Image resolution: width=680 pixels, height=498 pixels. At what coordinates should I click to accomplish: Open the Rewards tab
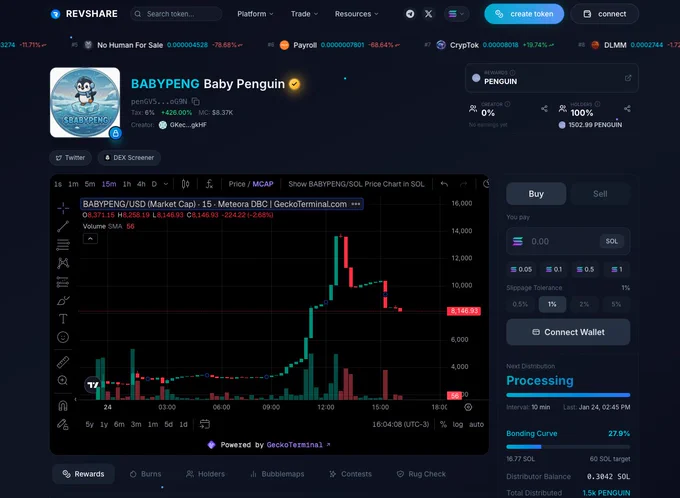coord(83,474)
